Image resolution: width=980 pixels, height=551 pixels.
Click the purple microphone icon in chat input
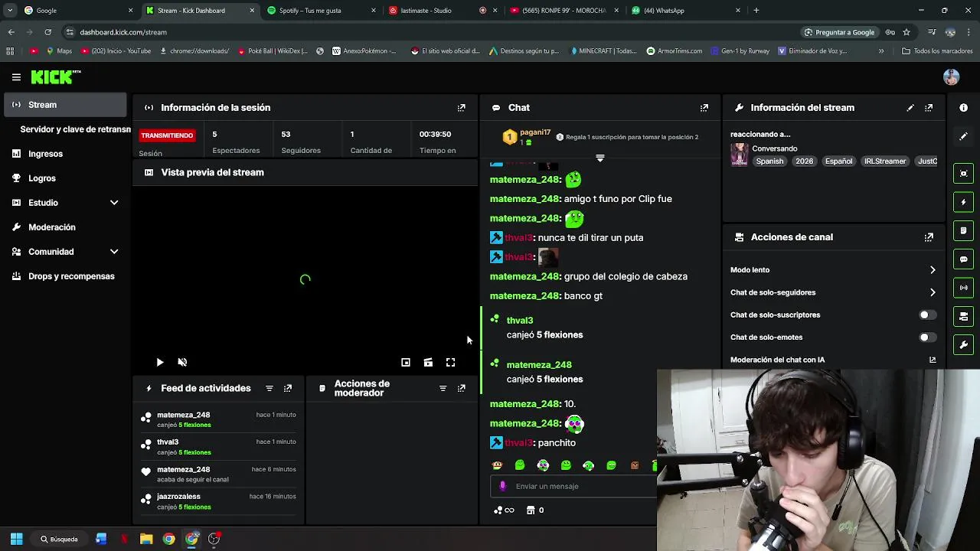coord(502,486)
